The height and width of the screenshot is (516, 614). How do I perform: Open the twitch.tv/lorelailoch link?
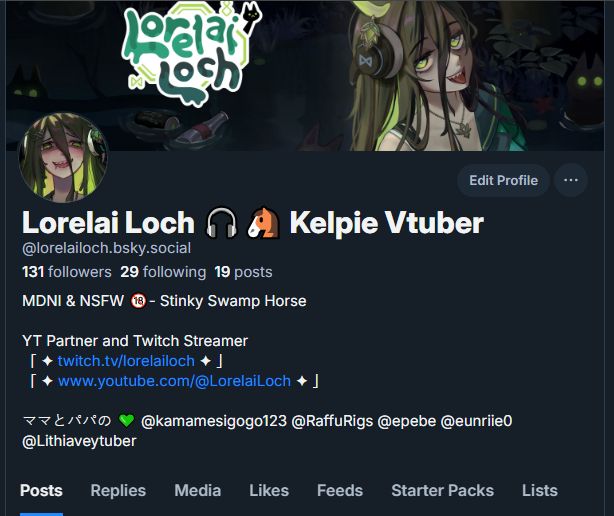pyautogui.click(x=126, y=361)
